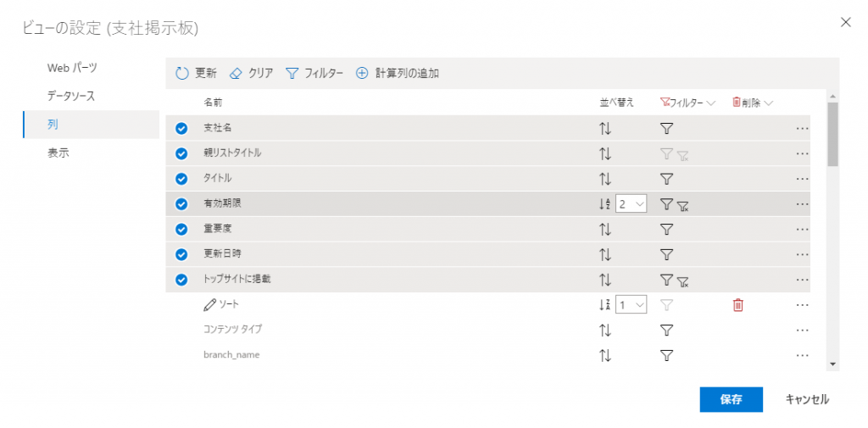Open the sort order dropdown for ソート
Image resolution: width=868 pixels, height=428 pixels.
pos(632,304)
